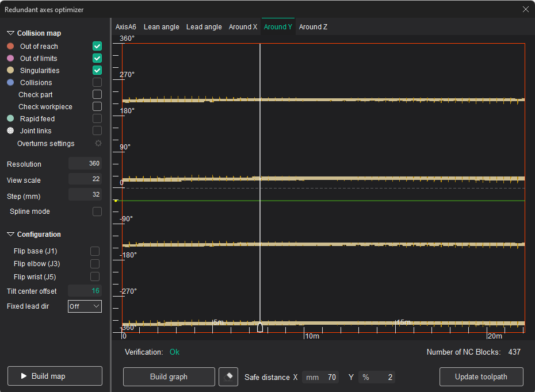
Task: Close the Redundant axes optimizer window
Action: pyautogui.click(x=525, y=9)
